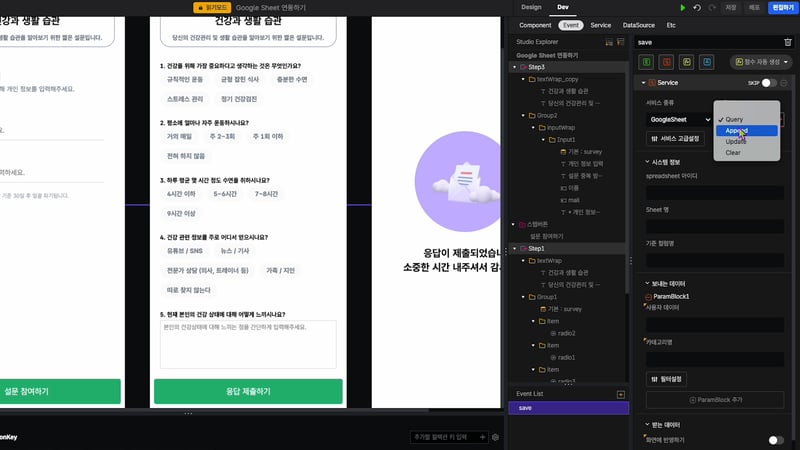The image size is (800, 450).
Task: Collapse the Group1 folder node
Action: 523,297
